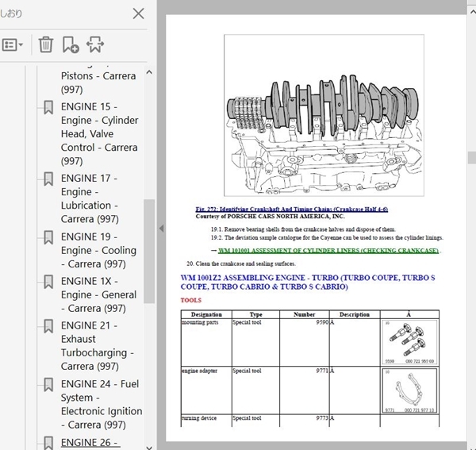This screenshot has width=476, height=450.
Task: Click Courtesy of PORSCHE CARS NORTH AMERICA text
Action: click(271, 217)
